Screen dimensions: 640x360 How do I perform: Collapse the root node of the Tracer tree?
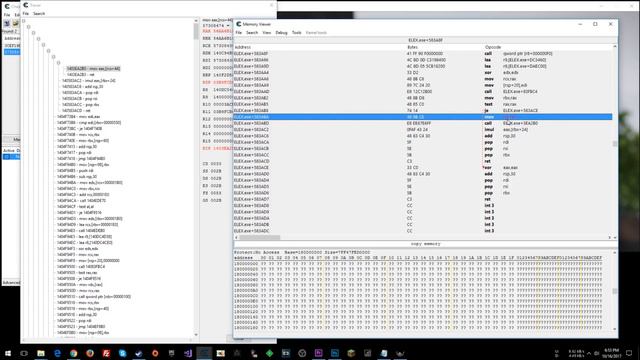pyautogui.click(x=24, y=21)
